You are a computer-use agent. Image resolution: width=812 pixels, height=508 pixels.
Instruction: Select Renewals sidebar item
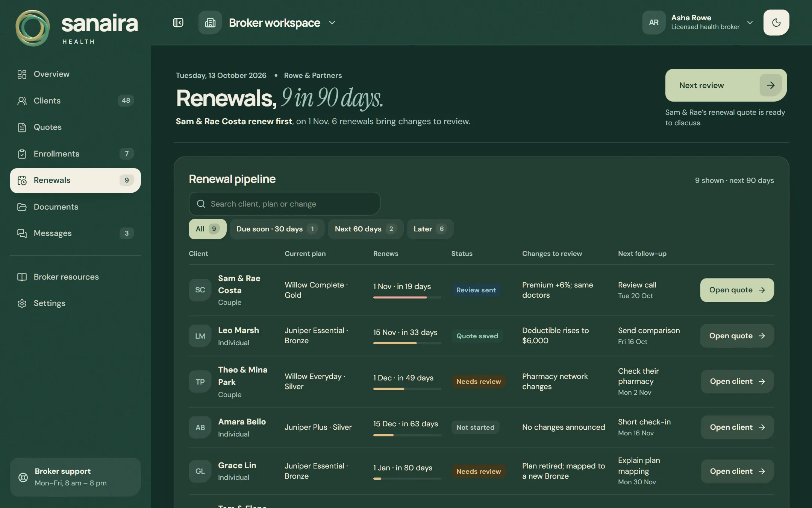pyautogui.click(x=76, y=180)
